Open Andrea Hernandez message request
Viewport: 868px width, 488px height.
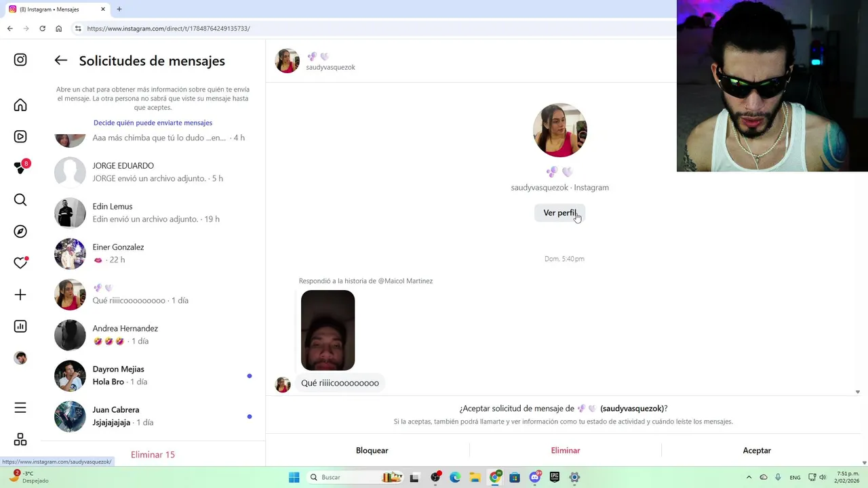pyautogui.click(x=153, y=335)
